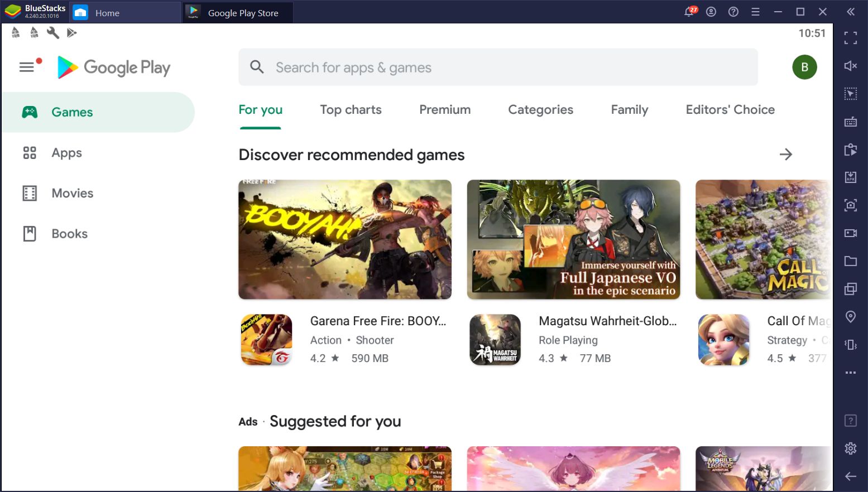Screen dimensions: 868x492
Task: Click the Play Store icon in top bar
Action: click(71, 33)
